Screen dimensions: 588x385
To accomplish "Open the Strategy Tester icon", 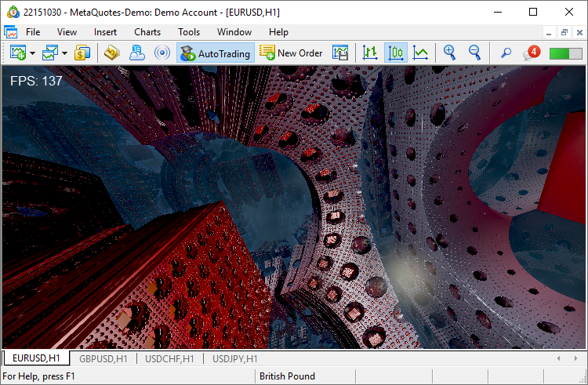I will 339,53.
